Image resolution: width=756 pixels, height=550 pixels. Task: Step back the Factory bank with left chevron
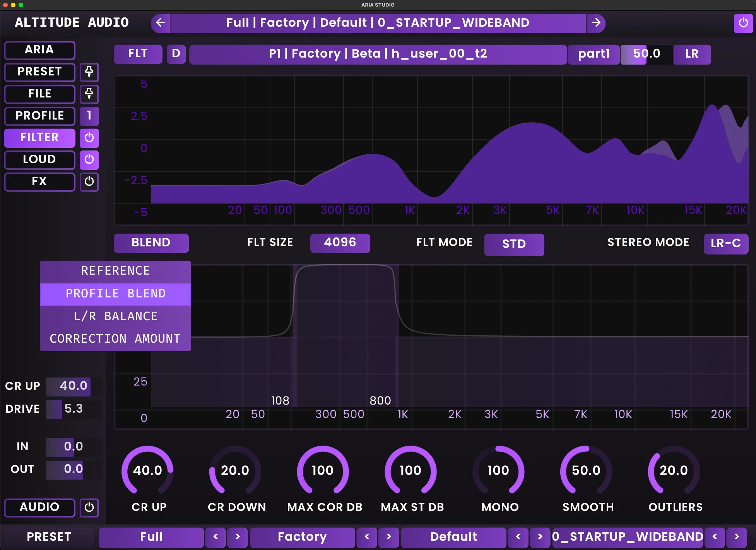pos(367,537)
